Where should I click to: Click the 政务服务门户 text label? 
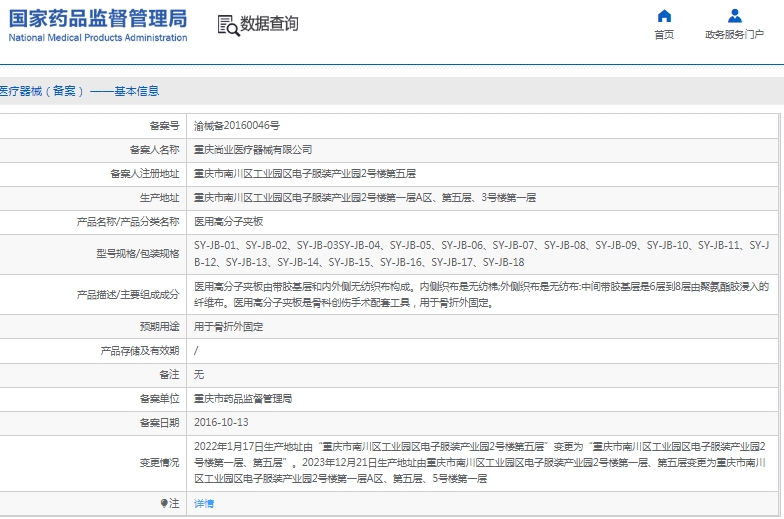[x=734, y=34]
